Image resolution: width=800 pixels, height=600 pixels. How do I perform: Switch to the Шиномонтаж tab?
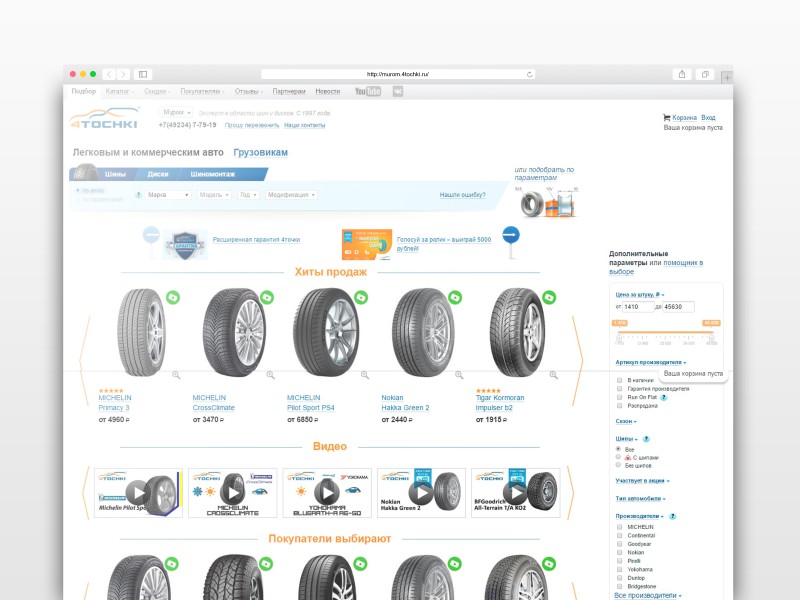coord(213,174)
